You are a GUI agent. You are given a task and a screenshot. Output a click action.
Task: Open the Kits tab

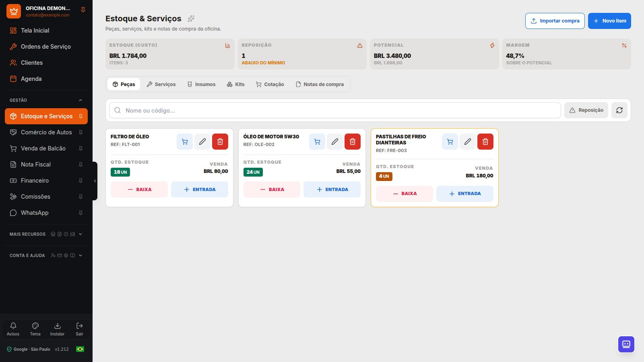tap(235, 84)
